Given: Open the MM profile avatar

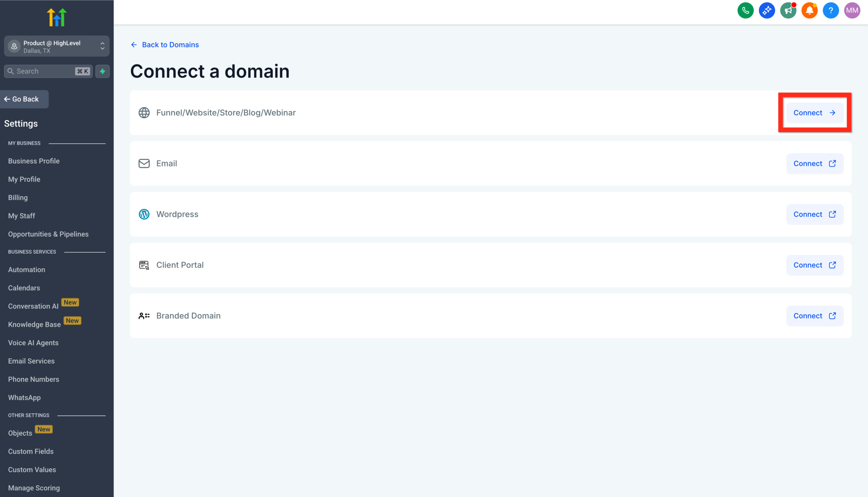Looking at the screenshot, I should pyautogui.click(x=852, y=10).
